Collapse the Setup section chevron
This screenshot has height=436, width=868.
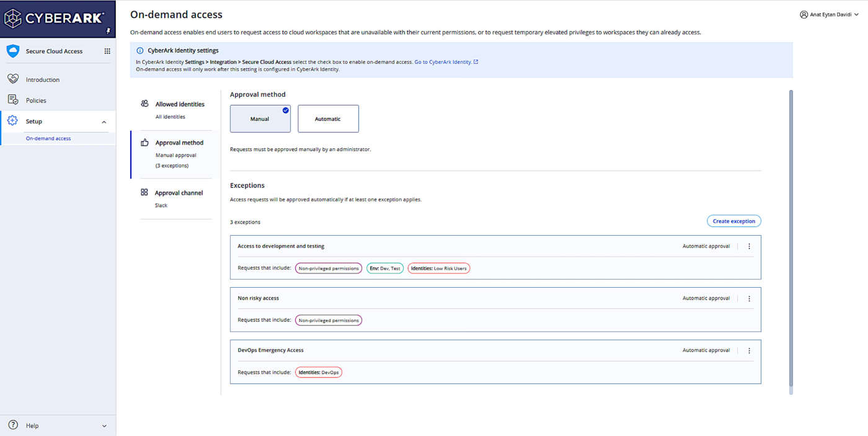pos(104,122)
